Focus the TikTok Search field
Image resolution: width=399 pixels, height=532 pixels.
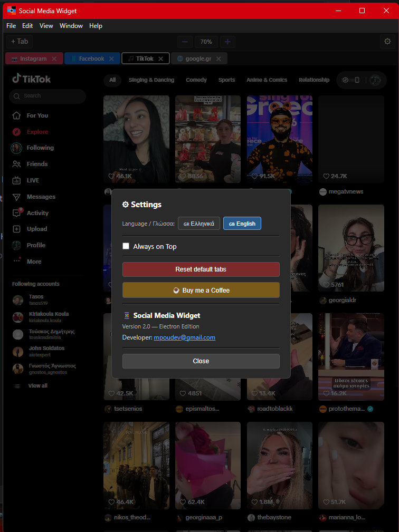click(x=47, y=96)
